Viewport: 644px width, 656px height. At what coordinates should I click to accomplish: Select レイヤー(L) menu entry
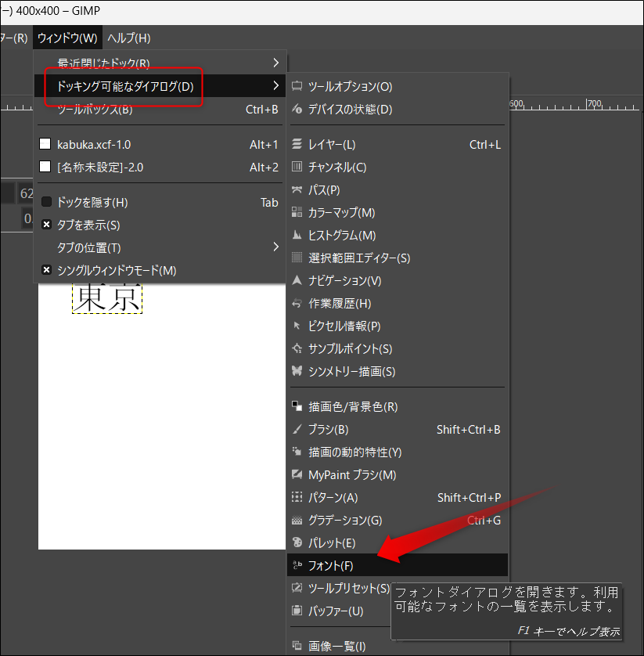[398, 144]
